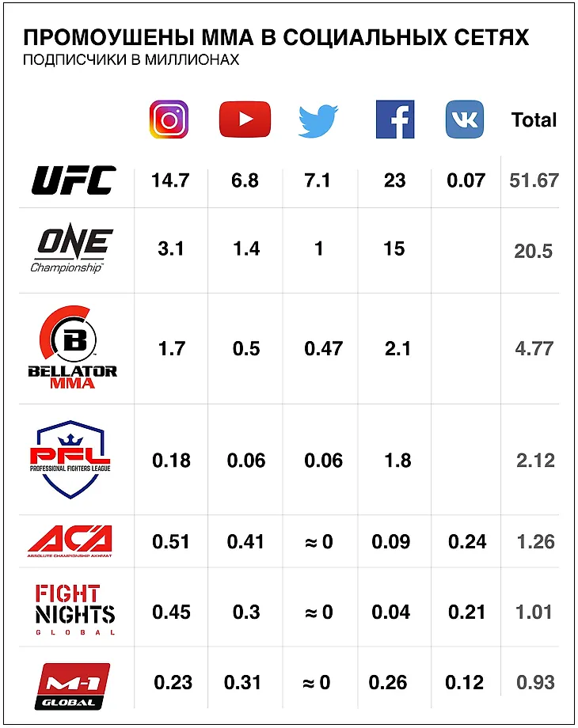Image resolution: width=578 pixels, height=728 pixels.
Task: Select the Fight Nights Global logo
Action: pyautogui.click(x=74, y=609)
